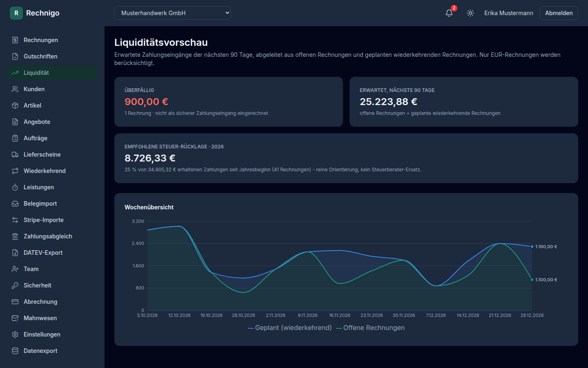Click the Gutschriften document icon
The width and height of the screenshot is (588, 368).
point(15,56)
